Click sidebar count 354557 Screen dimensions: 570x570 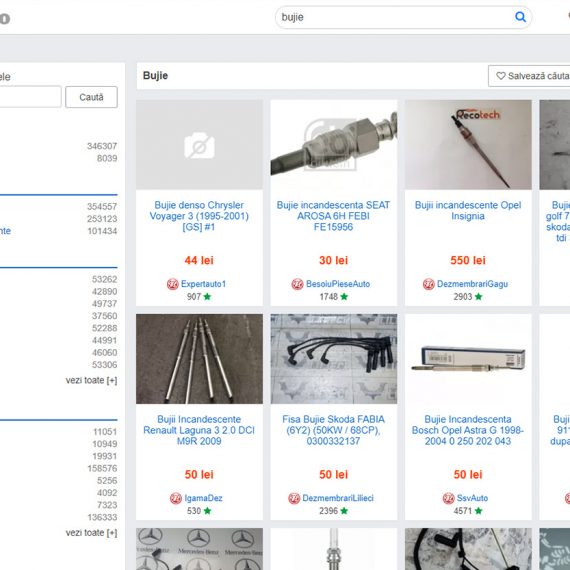coord(102,206)
